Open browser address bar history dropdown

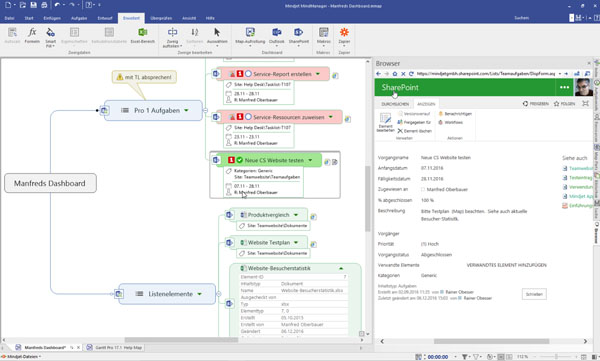point(560,74)
